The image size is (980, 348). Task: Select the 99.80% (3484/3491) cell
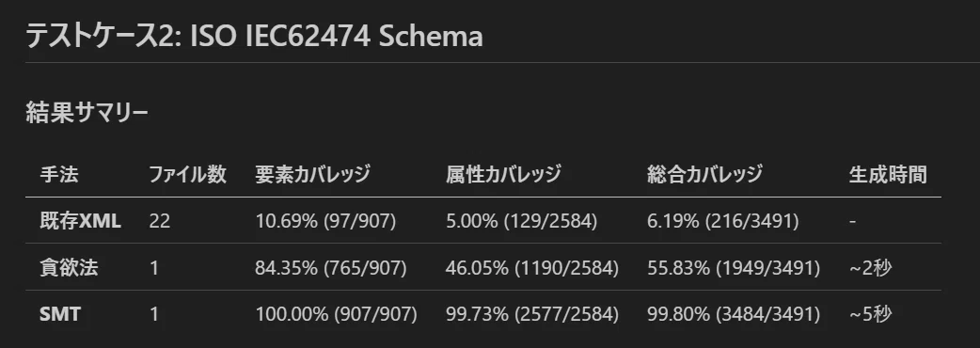pos(734,314)
